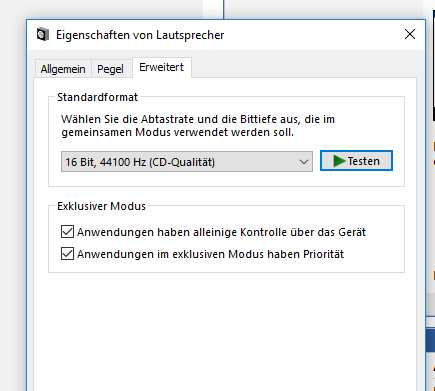This screenshot has height=391, width=435.
Task: Open the 16 Bit, 44100 Hz format dropdown
Action: click(x=187, y=162)
